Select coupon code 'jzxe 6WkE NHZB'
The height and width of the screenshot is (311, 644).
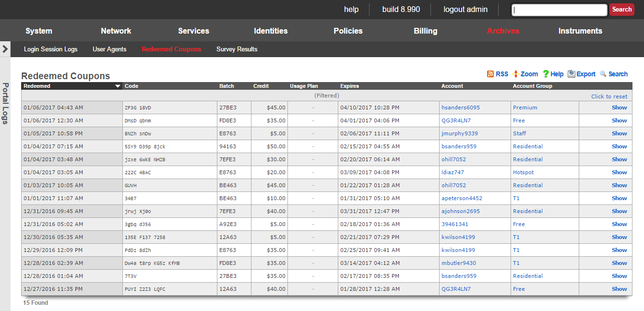point(145,159)
